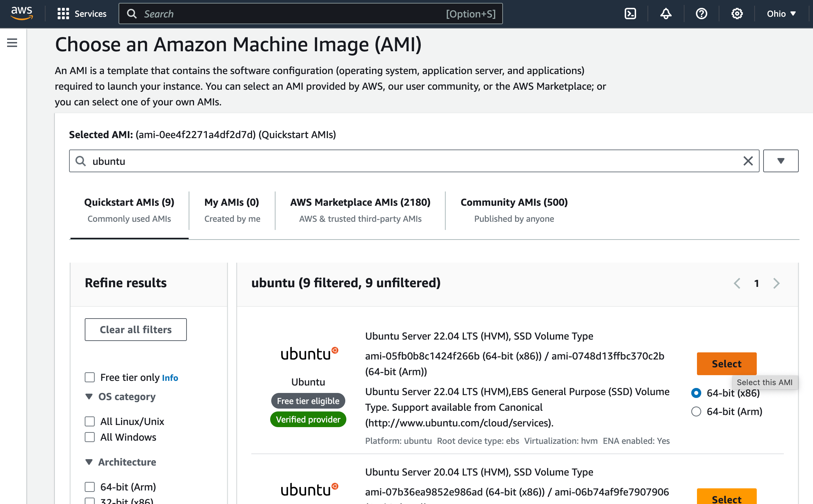Go to next results page arrow
813x504 pixels.
coord(776,283)
